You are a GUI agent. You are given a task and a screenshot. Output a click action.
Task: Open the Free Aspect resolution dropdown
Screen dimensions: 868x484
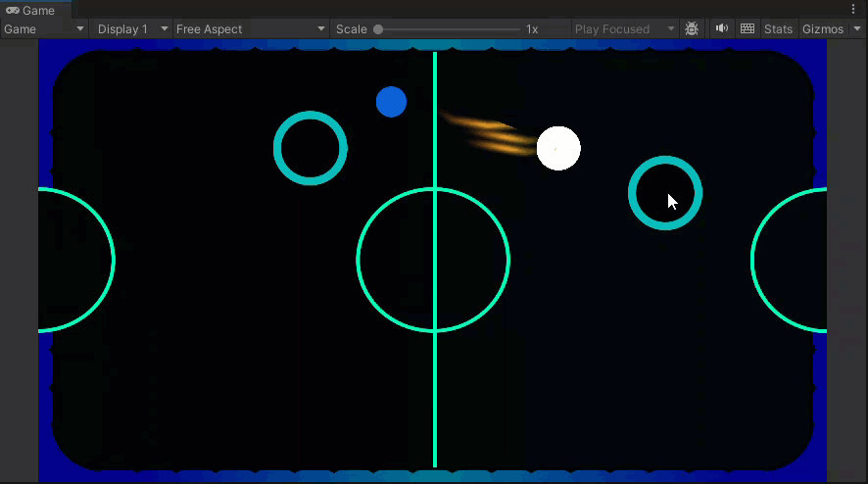(250, 28)
